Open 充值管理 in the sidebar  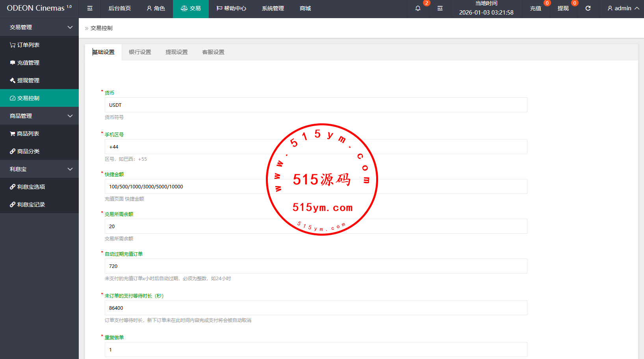24,63
